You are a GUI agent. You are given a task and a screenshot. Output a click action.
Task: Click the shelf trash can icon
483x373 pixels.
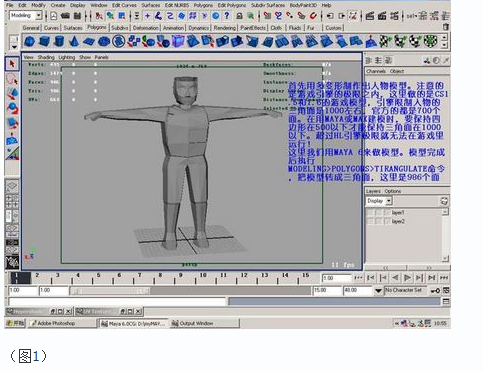pyautogui.click(x=446, y=27)
